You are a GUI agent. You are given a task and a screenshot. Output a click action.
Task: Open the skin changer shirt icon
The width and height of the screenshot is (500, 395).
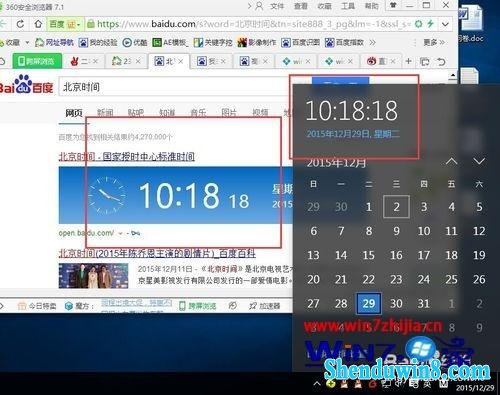pos(394,5)
